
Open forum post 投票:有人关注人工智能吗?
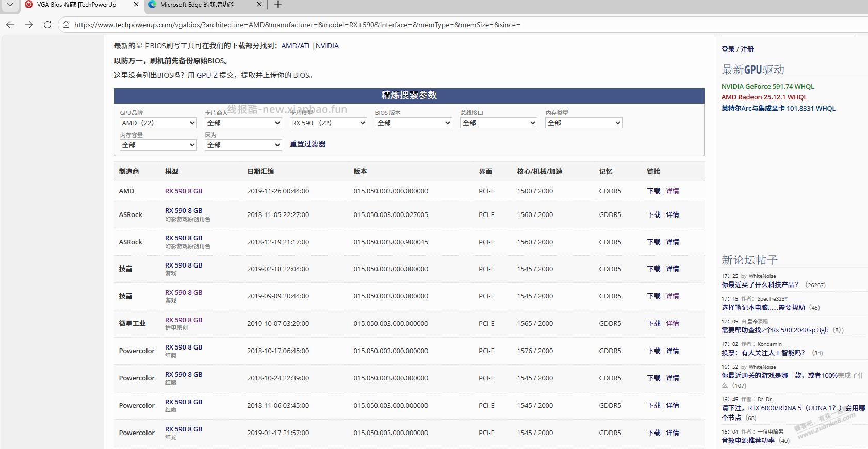(x=763, y=353)
